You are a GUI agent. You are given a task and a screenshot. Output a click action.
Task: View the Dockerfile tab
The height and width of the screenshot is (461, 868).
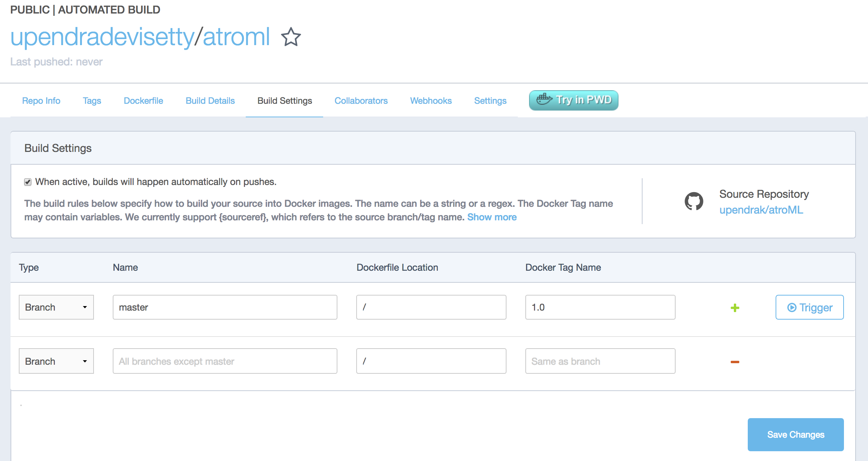click(x=144, y=101)
